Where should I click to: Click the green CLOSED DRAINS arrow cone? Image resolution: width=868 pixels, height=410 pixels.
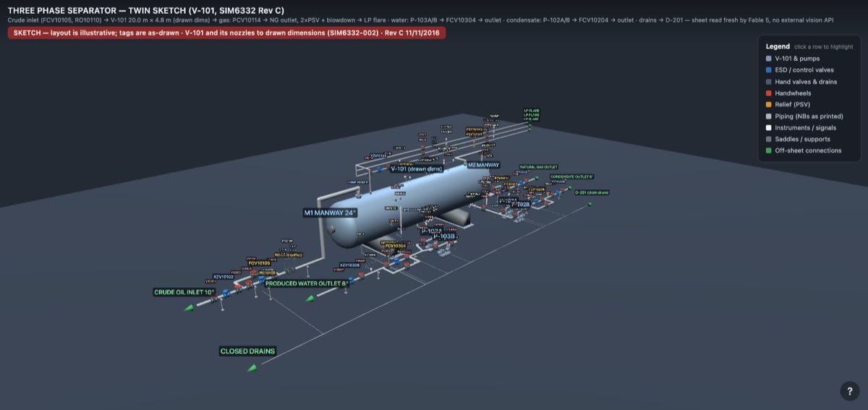point(252,368)
